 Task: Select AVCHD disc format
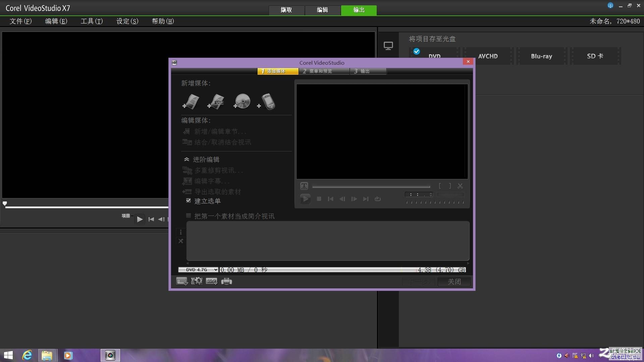[x=488, y=56]
